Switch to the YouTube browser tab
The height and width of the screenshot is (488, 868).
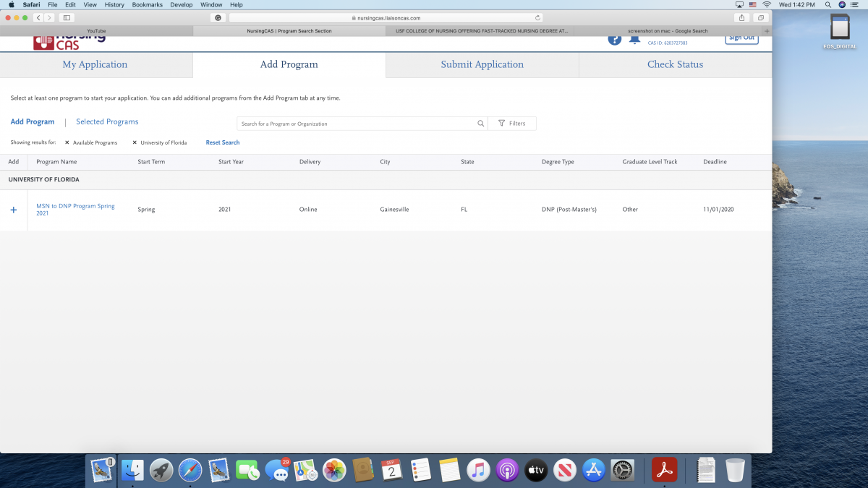click(96, 31)
